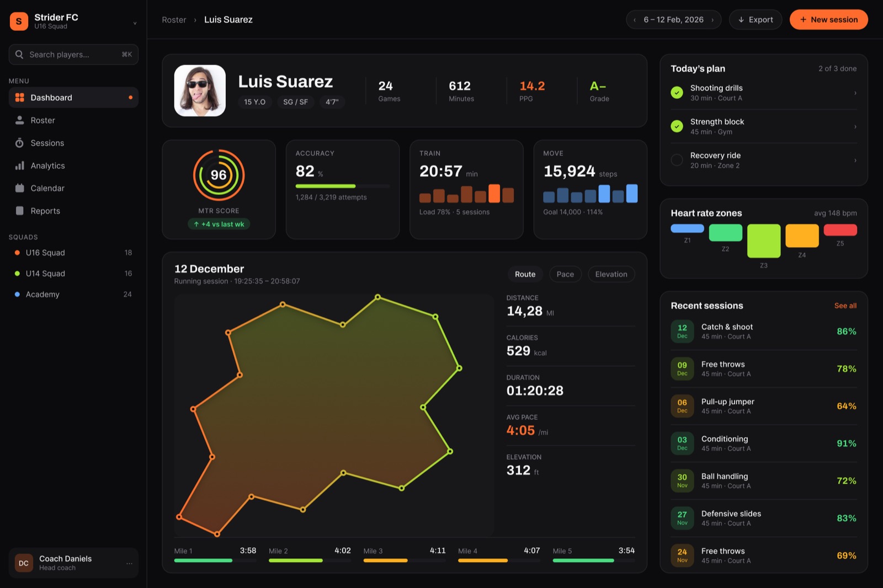Go to next date range
This screenshot has width=883, height=588.
pos(712,20)
